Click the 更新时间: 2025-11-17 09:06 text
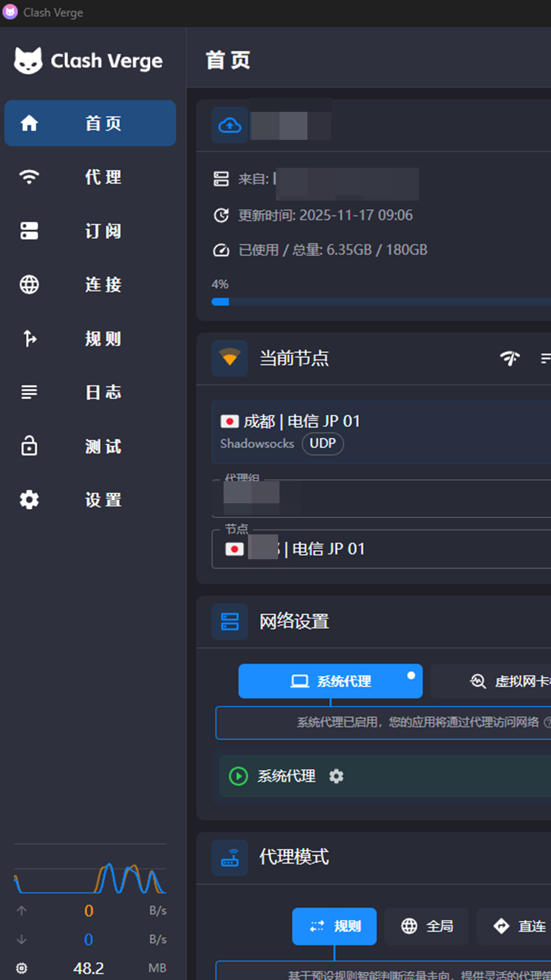Screen dimensions: 551x980 (326, 215)
